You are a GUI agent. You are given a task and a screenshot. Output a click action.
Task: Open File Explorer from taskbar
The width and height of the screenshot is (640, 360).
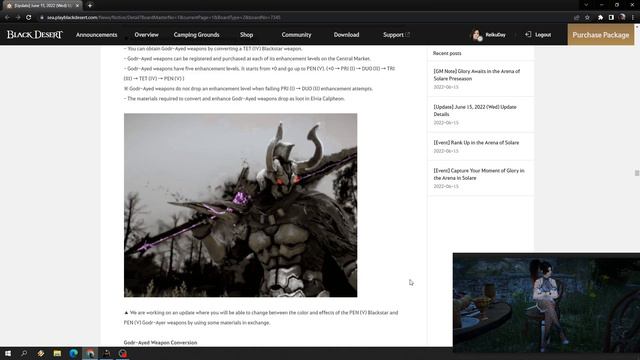click(57, 353)
